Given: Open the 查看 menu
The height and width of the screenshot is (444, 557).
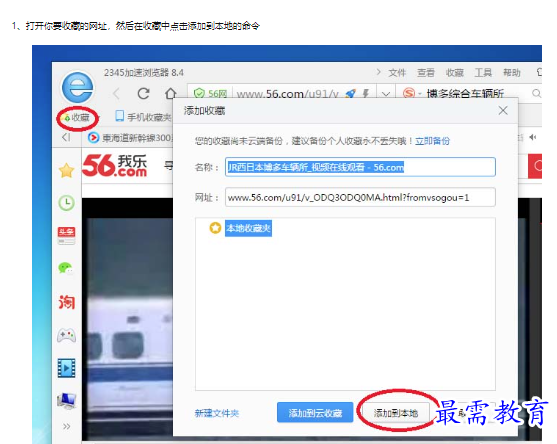Looking at the screenshot, I should click(426, 73).
